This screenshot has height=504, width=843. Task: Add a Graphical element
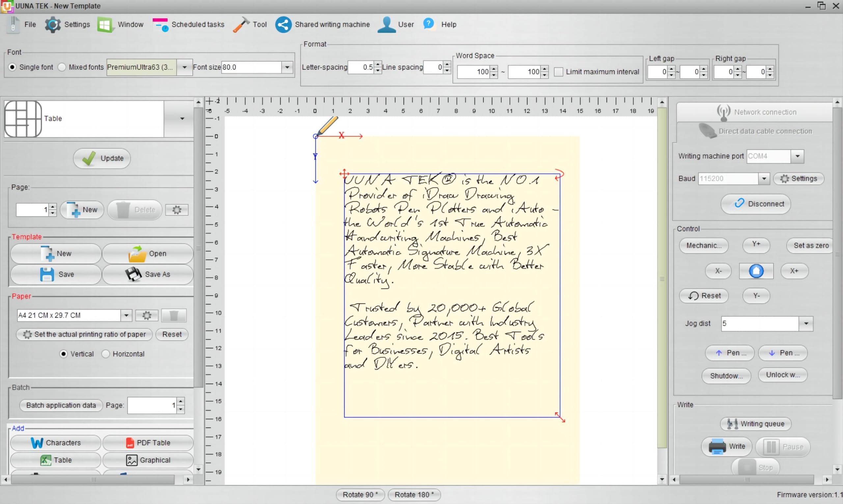[x=148, y=460]
